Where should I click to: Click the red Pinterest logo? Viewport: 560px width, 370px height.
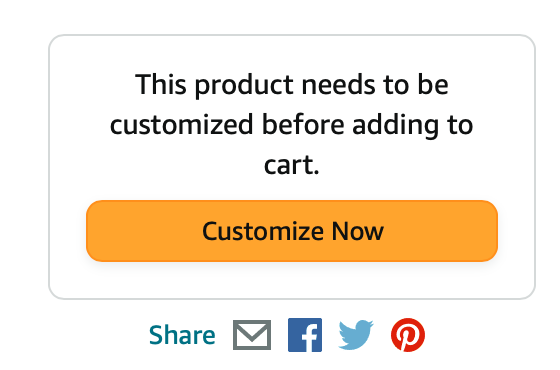(408, 335)
